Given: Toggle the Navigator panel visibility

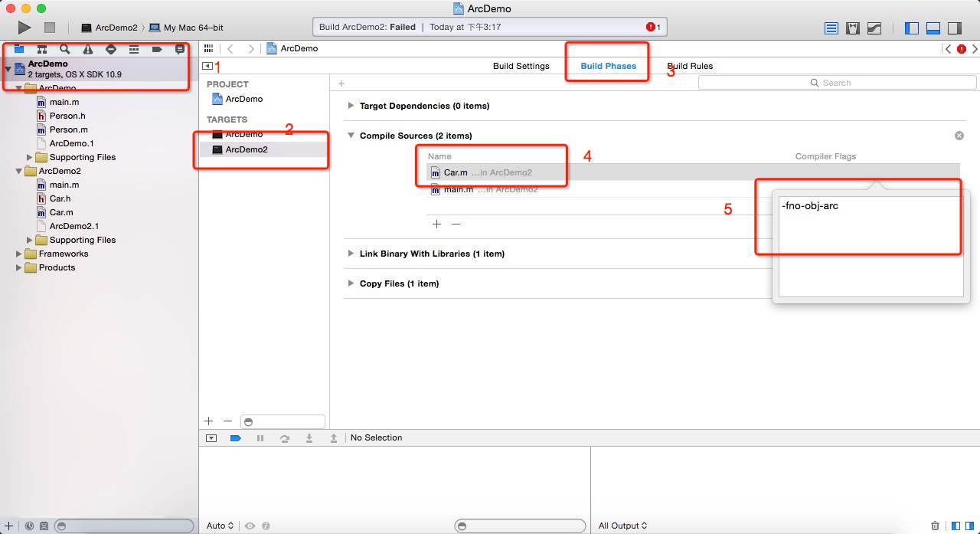Looking at the screenshot, I should (x=912, y=28).
